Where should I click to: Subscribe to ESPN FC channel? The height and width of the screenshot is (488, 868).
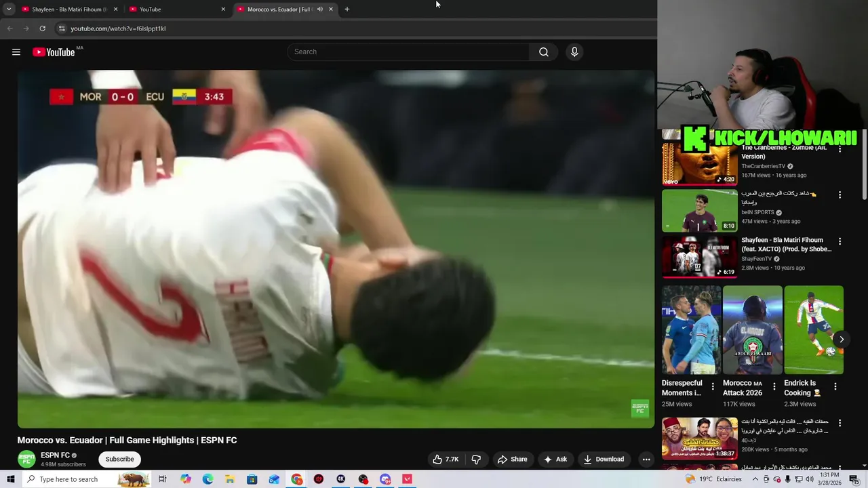pyautogui.click(x=119, y=460)
